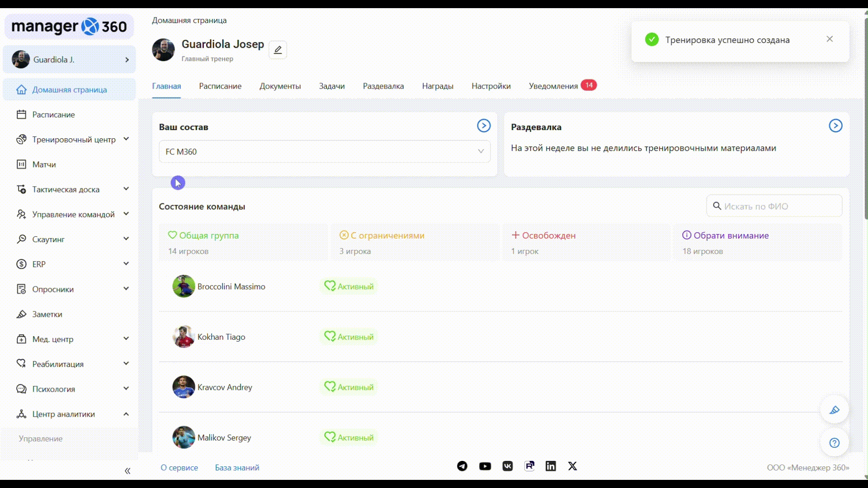The width and height of the screenshot is (868, 488).
Task: Open the Telegram icon in footer
Action: pyautogui.click(x=462, y=466)
